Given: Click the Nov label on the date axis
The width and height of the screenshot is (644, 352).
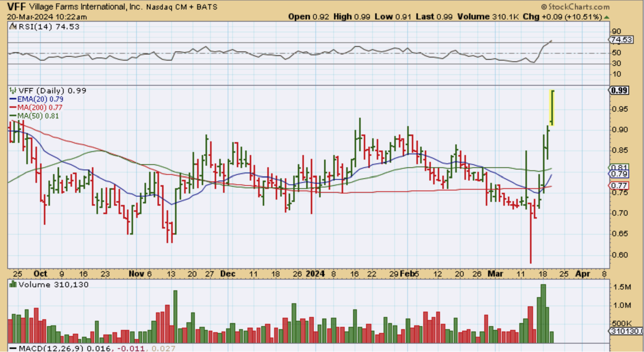Looking at the screenshot, I should point(136,274).
